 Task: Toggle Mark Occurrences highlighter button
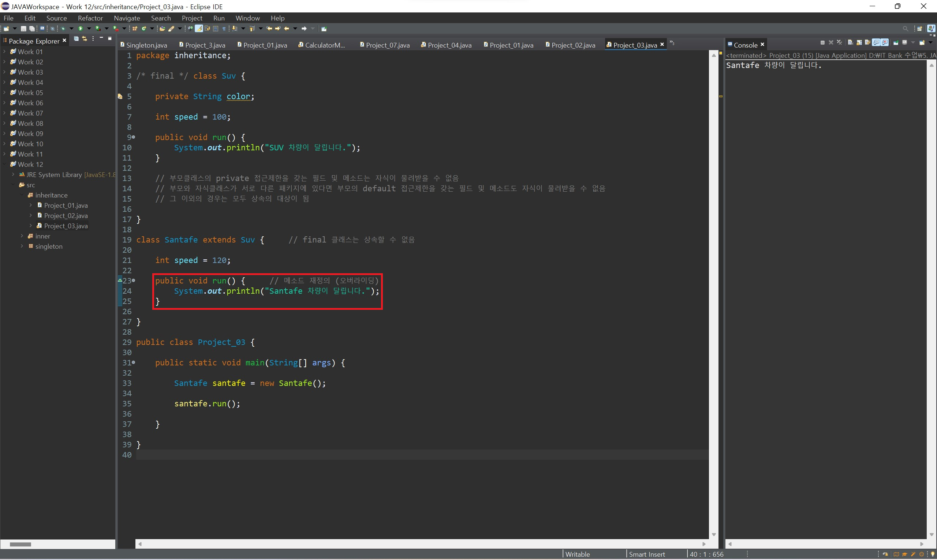pos(199,29)
